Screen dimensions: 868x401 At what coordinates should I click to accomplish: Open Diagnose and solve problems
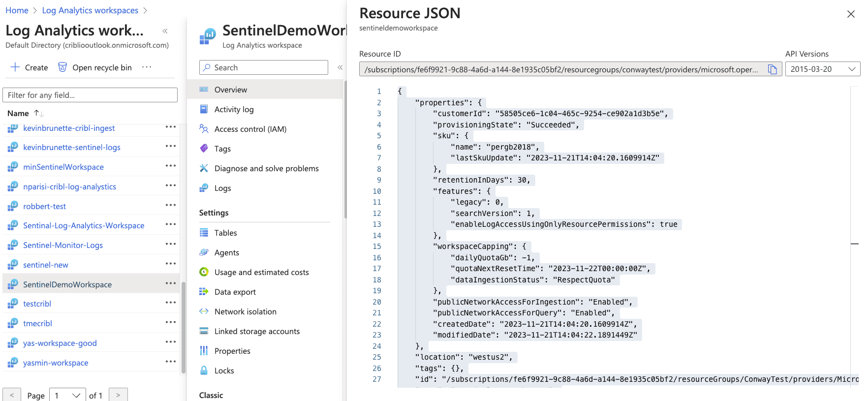(266, 168)
